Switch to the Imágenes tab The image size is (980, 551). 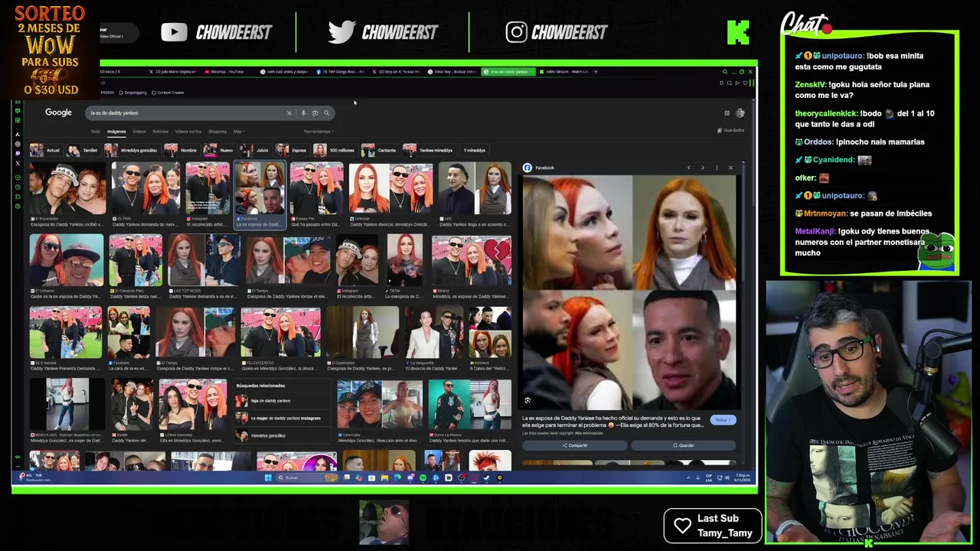point(116,132)
